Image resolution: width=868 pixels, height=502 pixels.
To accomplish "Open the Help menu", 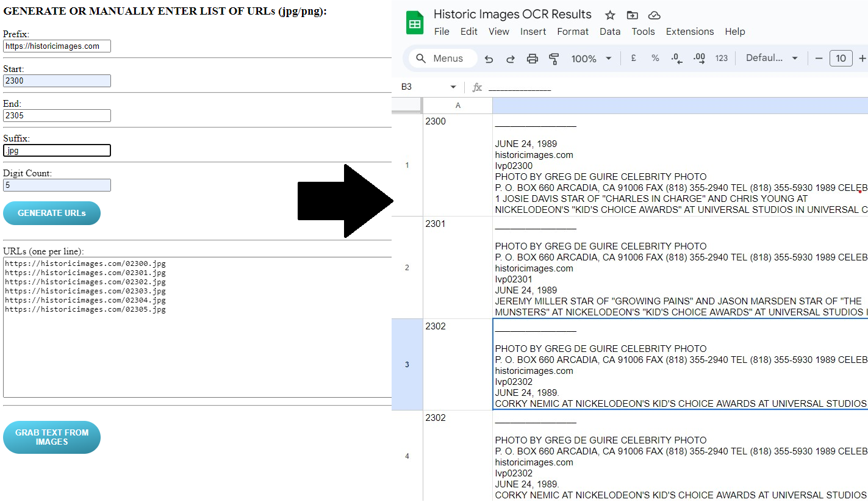I will [735, 32].
